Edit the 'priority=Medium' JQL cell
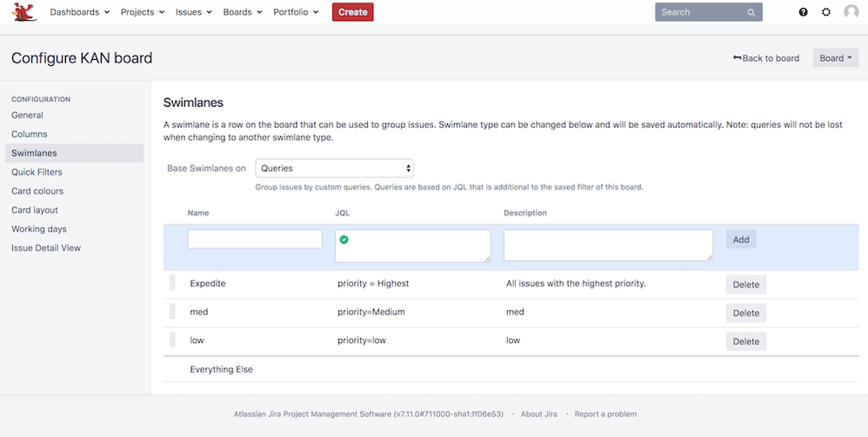This screenshot has width=868, height=437. [x=371, y=312]
